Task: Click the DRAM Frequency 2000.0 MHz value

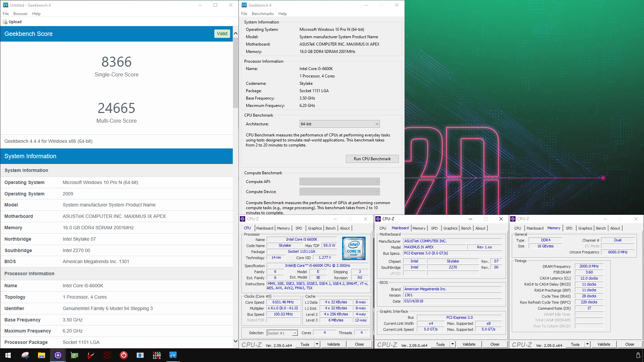Action: (589, 266)
